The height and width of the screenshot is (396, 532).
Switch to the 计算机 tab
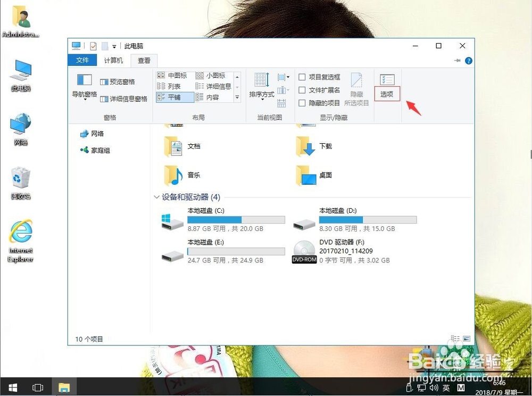pos(113,61)
